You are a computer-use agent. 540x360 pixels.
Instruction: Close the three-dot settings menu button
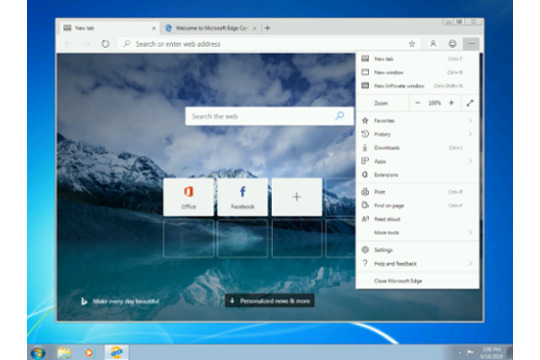471,44
